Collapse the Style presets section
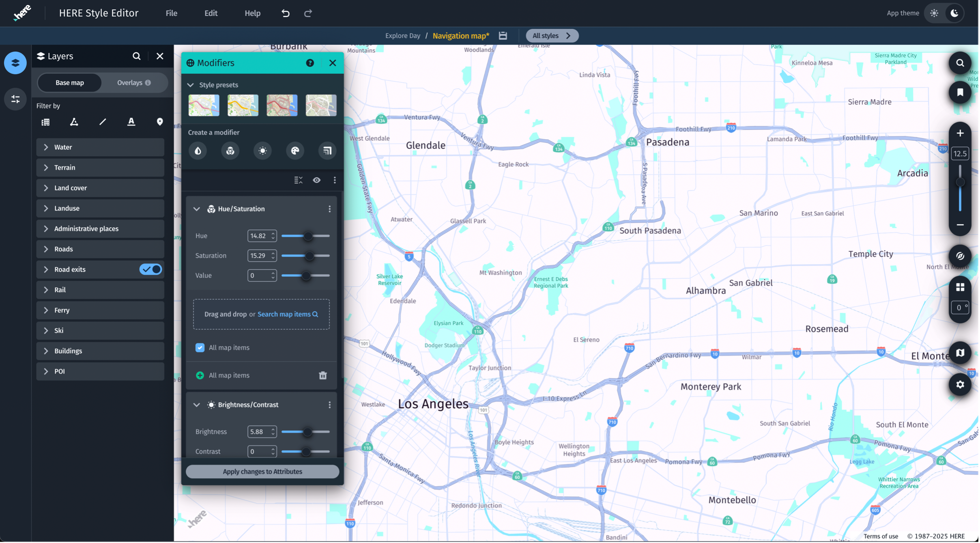Image resolution: width=980 pixels, height=543 pixels. (190, 85)
